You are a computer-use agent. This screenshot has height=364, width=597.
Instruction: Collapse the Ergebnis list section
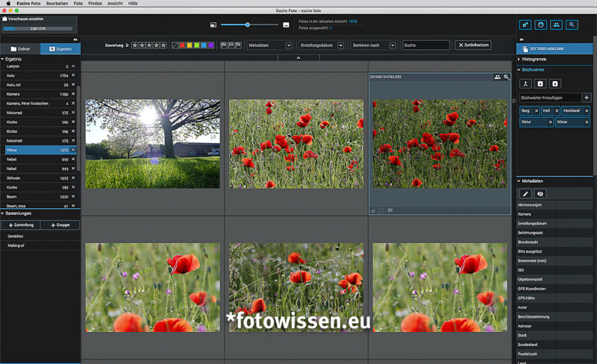coord(3,60)
